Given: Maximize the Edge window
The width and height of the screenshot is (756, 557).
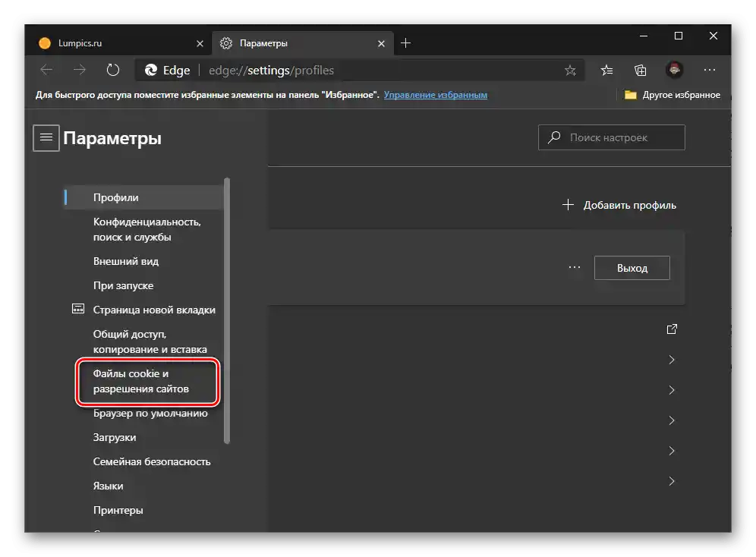Looking at the screenshot, I should pos(679,36).
